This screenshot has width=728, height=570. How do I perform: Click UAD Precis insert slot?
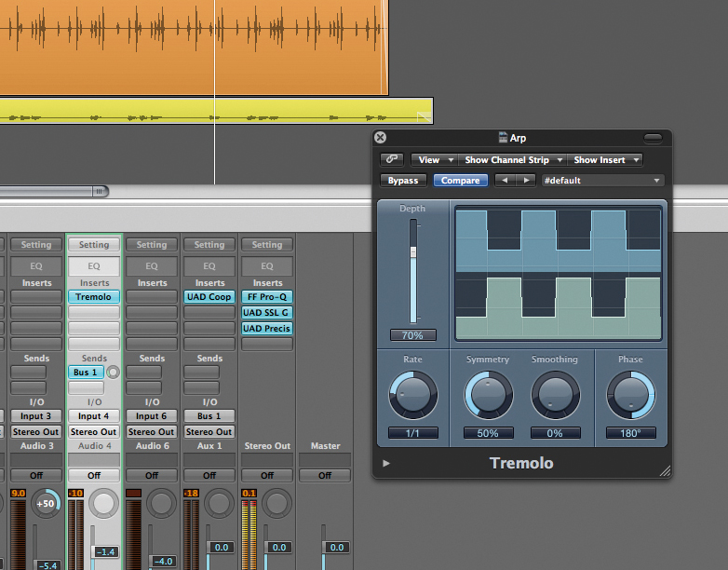point(267,329)
